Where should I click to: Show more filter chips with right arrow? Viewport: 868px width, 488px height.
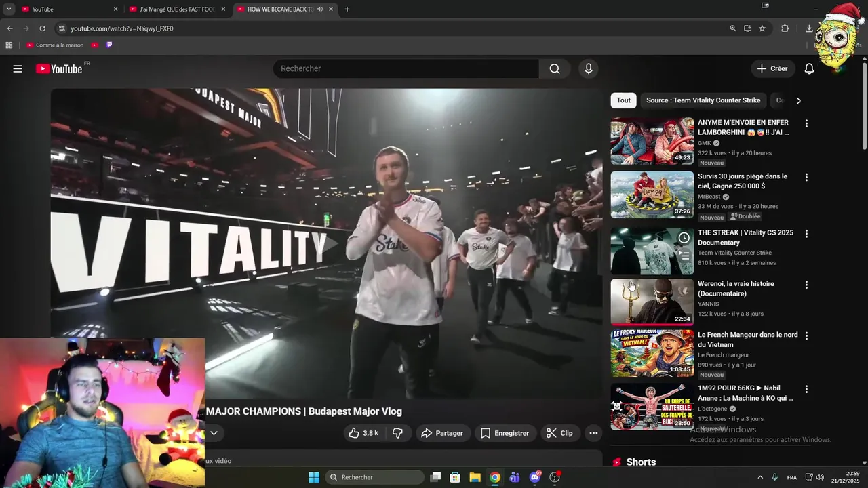point(798,100)
